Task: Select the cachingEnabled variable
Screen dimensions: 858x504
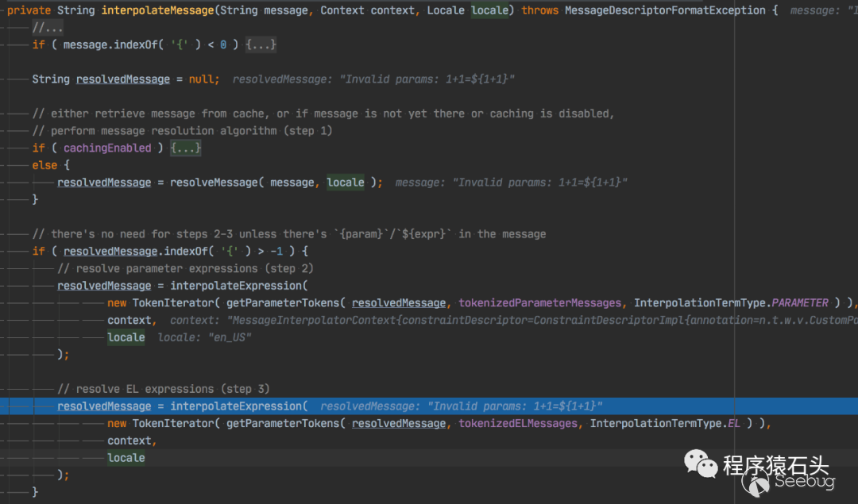Action: click(107, 148)
